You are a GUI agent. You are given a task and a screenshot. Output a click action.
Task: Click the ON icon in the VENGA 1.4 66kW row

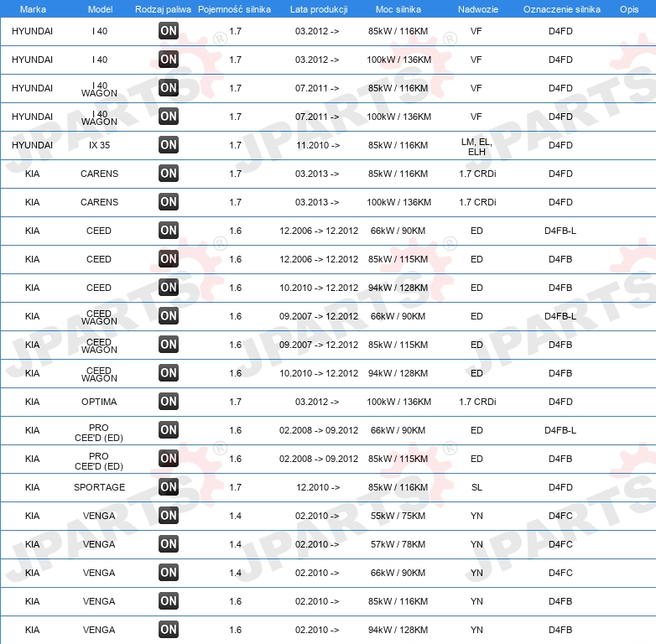click(169, 572)
